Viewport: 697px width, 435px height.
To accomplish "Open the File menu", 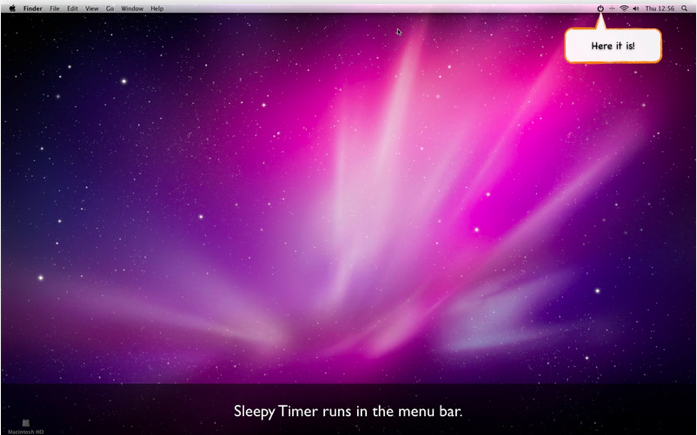I will [55, 8].
